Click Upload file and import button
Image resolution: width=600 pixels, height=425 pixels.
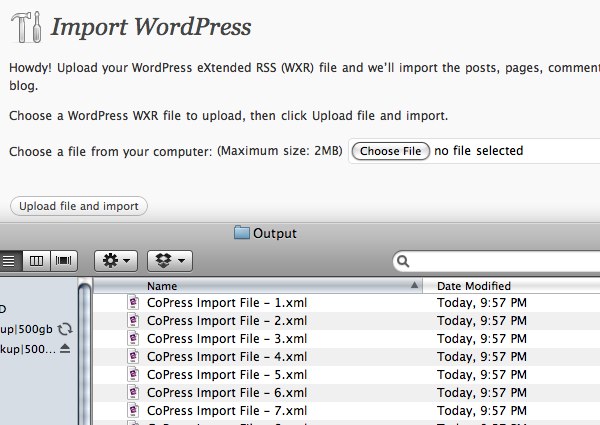pyautogui.click(x=79, y=206)
